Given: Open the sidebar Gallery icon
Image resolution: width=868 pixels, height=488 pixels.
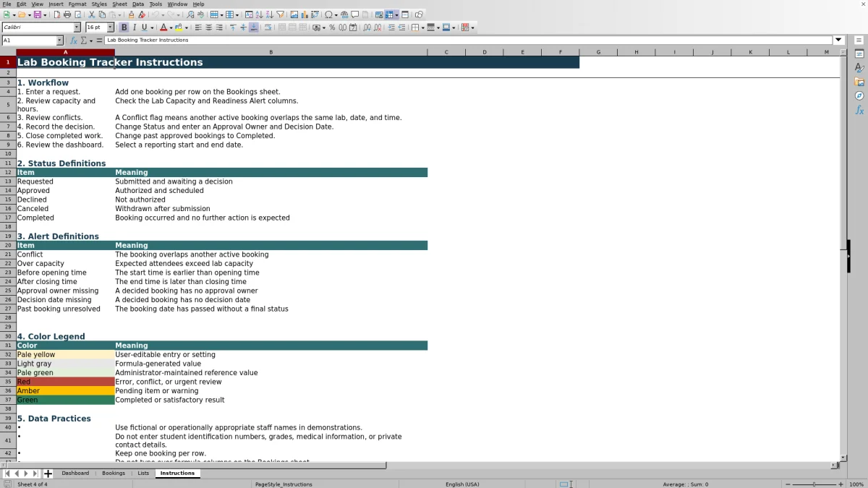Looking at the screenshot, I should (859, 82).
